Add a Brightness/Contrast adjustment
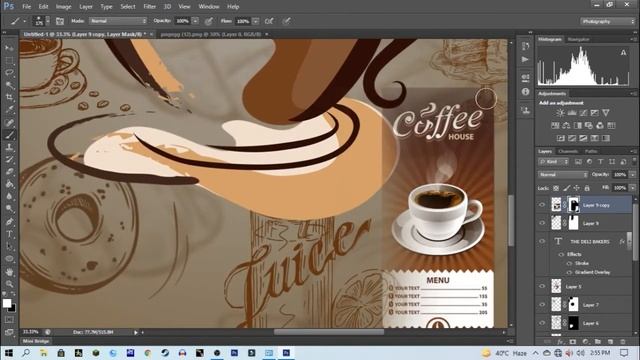 coord(560,113)
